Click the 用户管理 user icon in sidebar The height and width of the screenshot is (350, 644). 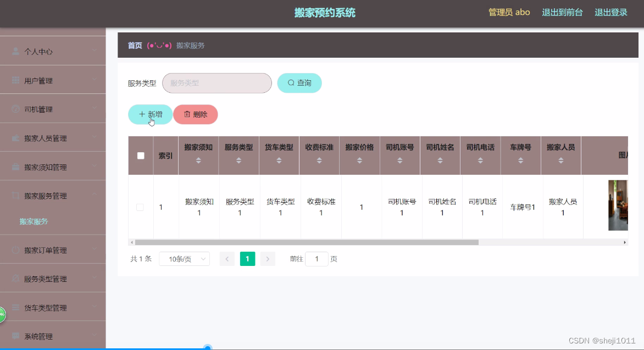[15, 80]
